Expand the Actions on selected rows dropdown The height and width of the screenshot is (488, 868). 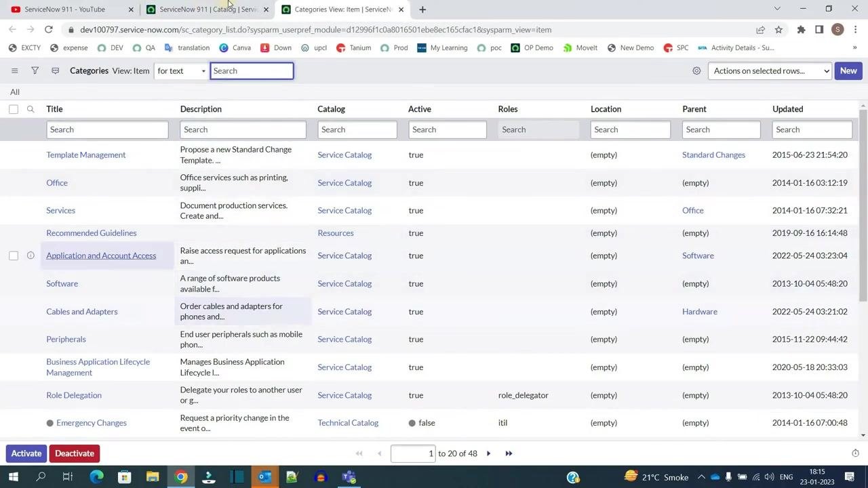pos(770,70)
